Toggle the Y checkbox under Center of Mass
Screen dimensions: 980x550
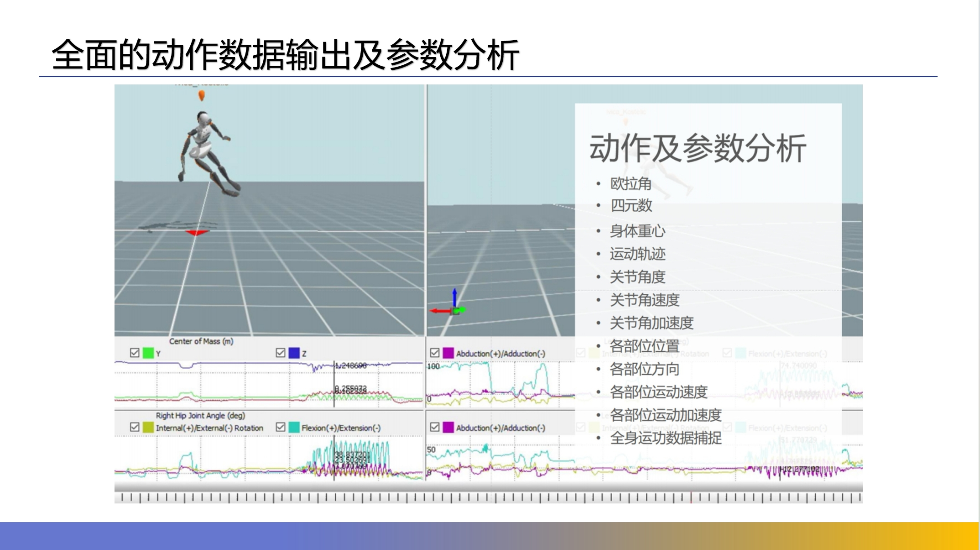tap(135, 353)
